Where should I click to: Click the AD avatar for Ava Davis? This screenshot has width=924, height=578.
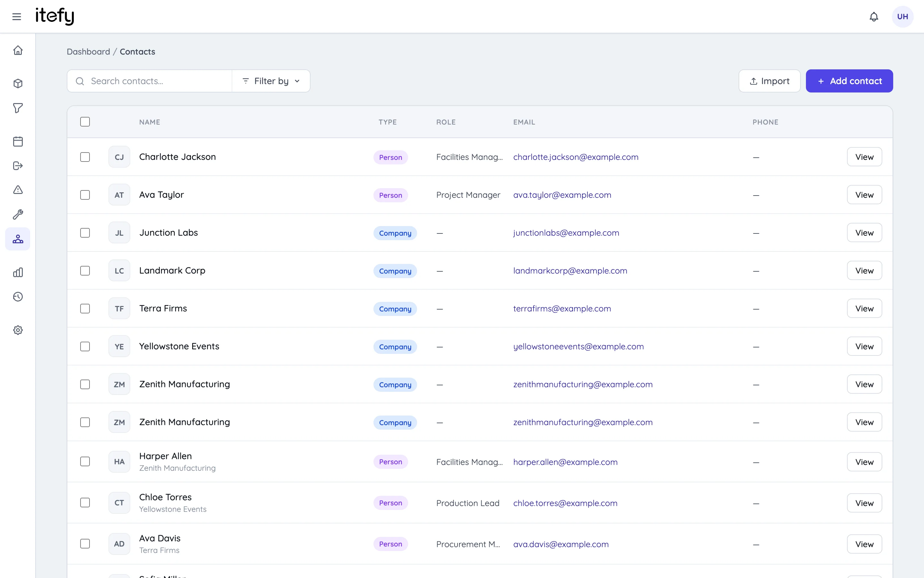[x=119, y=544]
